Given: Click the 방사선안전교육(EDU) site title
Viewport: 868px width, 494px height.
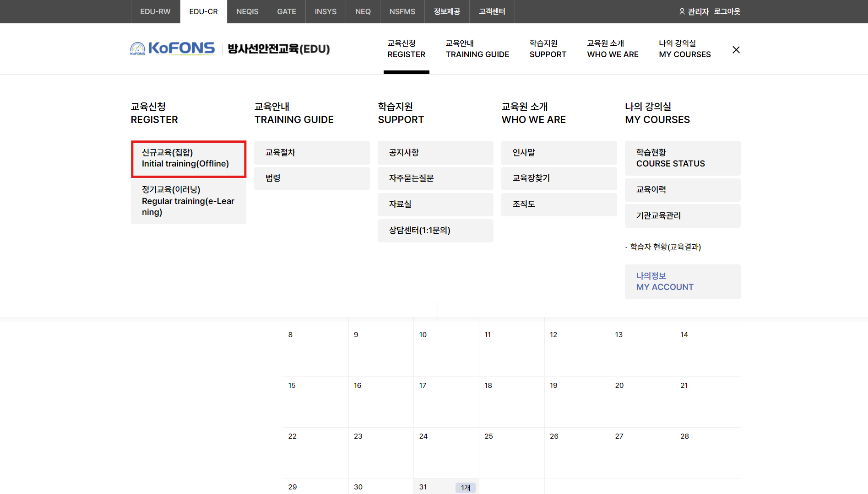Looking at the screenshot, I should (x=279, y=49).
